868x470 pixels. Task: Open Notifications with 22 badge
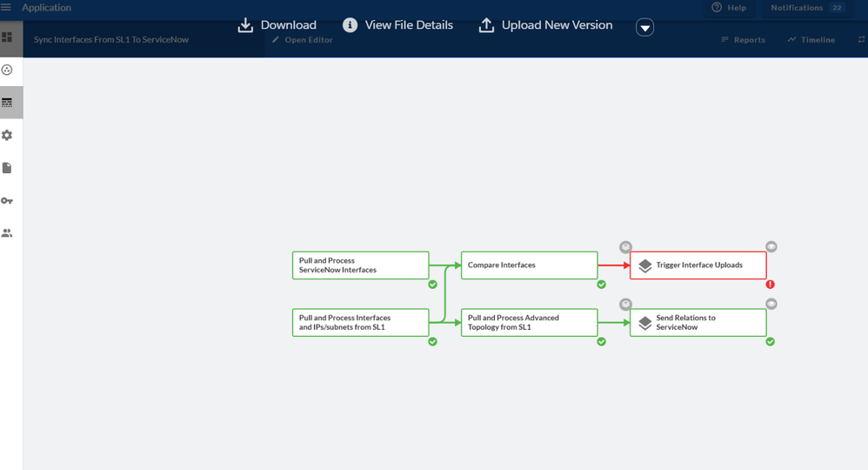(806, 8)
